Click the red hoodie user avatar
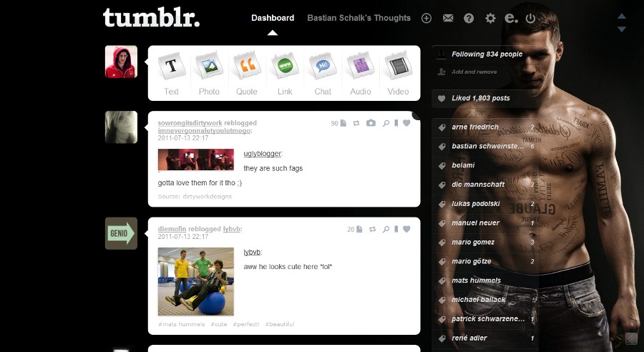 121,62
